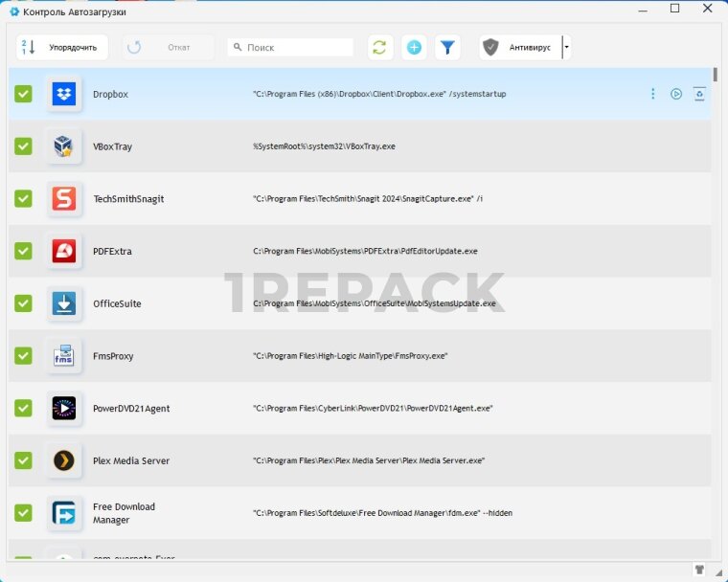The image size is (728, 582).
Task: Disable TechSmithSnagit startup checkbox
Action: 24,198
